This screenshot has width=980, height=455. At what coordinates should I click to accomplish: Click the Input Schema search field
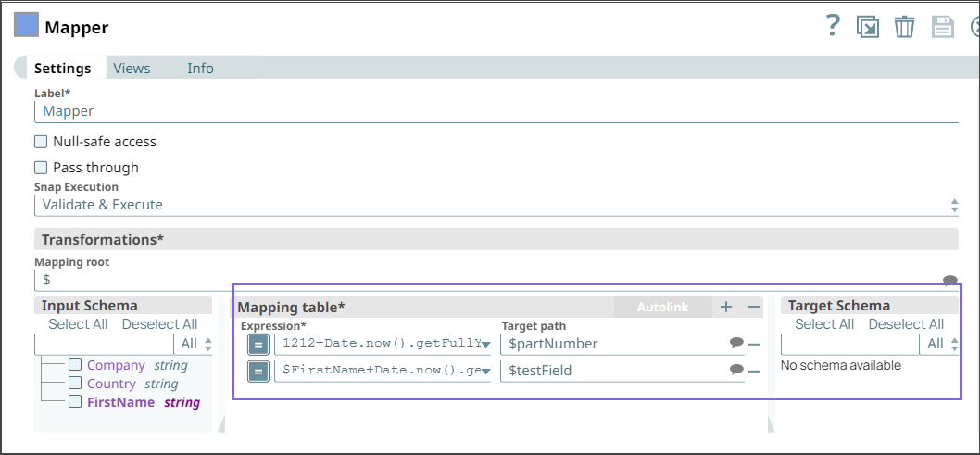click(x=104, y=344)
